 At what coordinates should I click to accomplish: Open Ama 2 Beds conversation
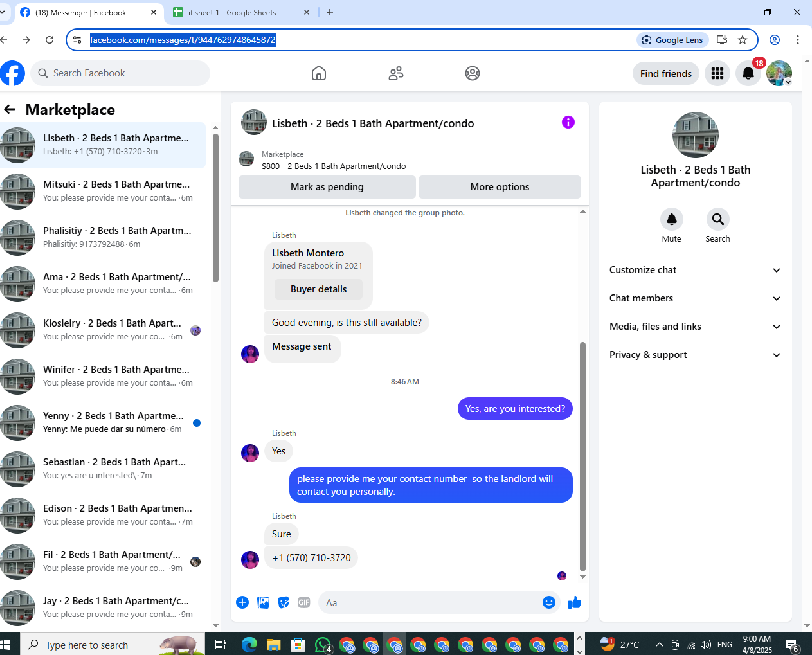[x=103, y=283]
